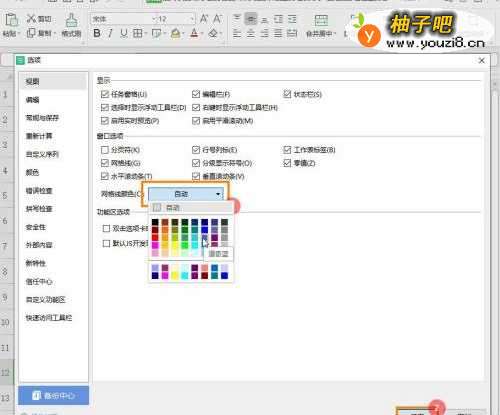500x415 pixels.
Task: Click the Merge and Center icon
Action: pyautogui.click(x=321, y=21)
